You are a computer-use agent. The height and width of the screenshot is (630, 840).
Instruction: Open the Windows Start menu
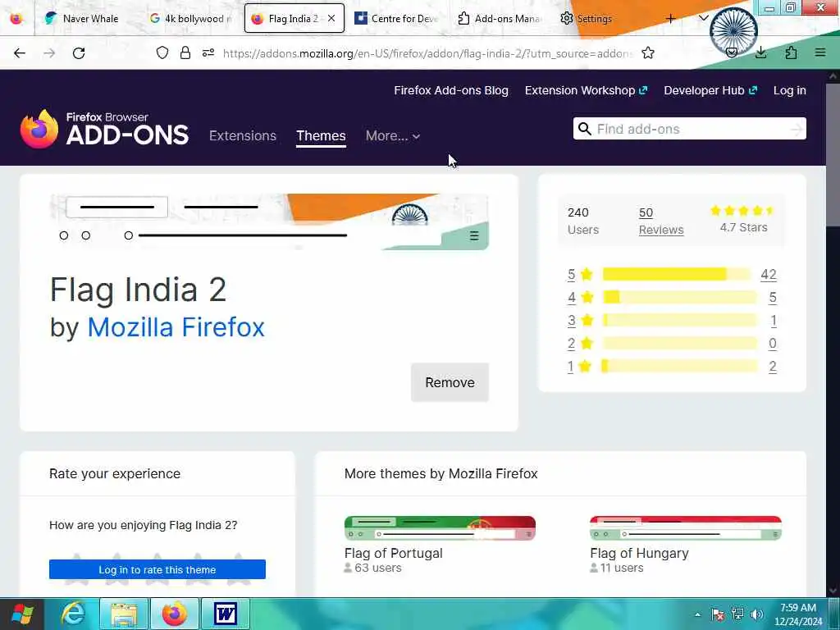[22, 614]
